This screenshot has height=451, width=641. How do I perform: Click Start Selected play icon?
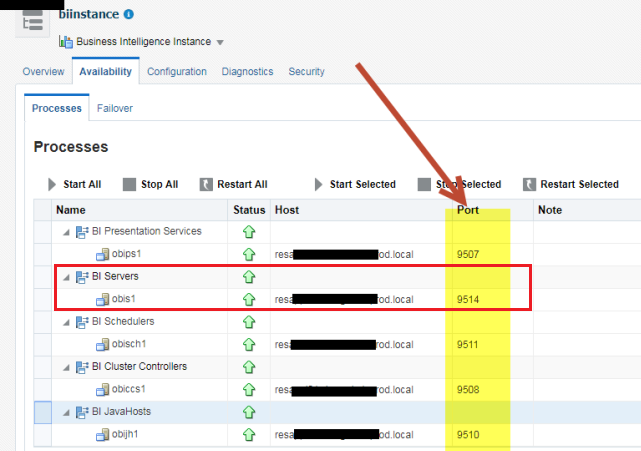tap(319, 184)
